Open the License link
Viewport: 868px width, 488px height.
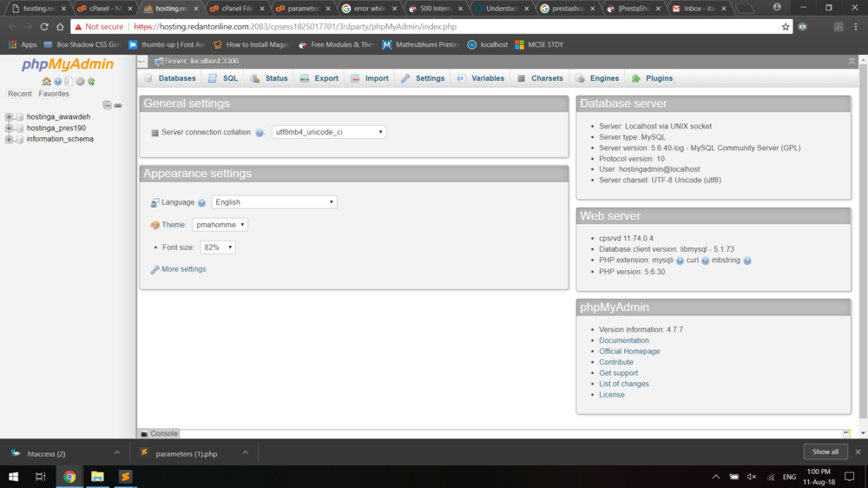point(612,394)
